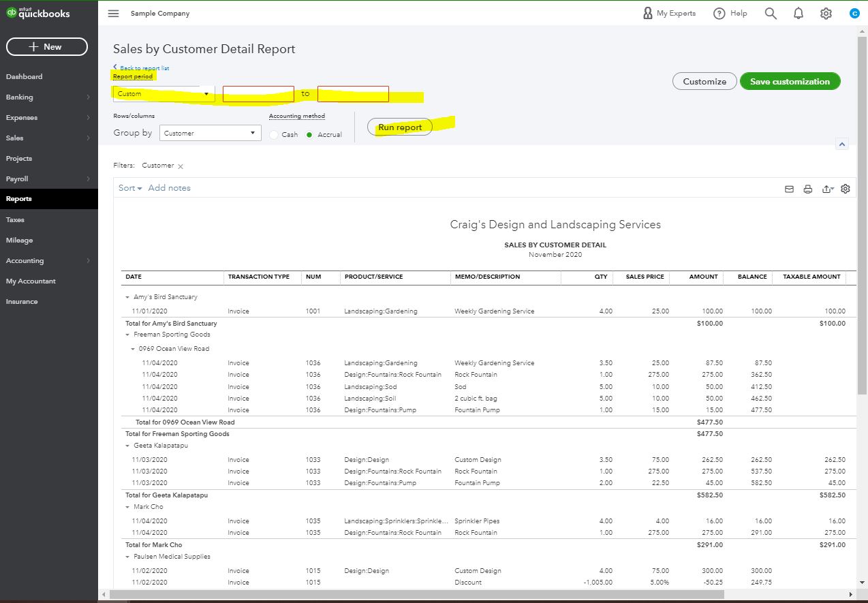Open My Accountant in the sidebar
868x603 pixels.
click(31, 281)
